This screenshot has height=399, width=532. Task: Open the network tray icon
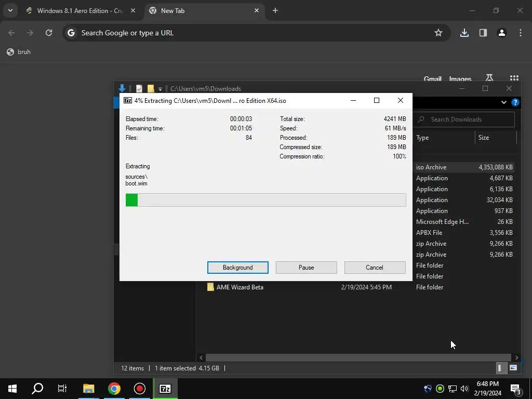pos(453,389)
